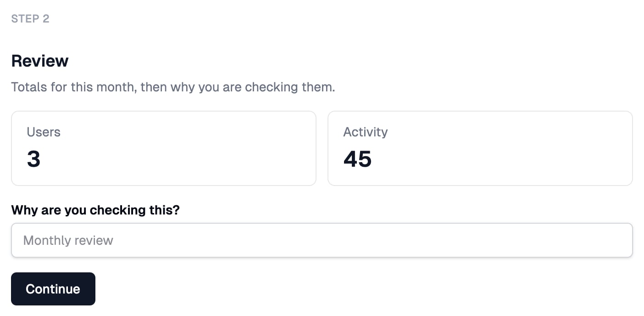Click the Activity label text
Image resolution: width=644 pixels, height=316 pixels.
tap(366, 132)
